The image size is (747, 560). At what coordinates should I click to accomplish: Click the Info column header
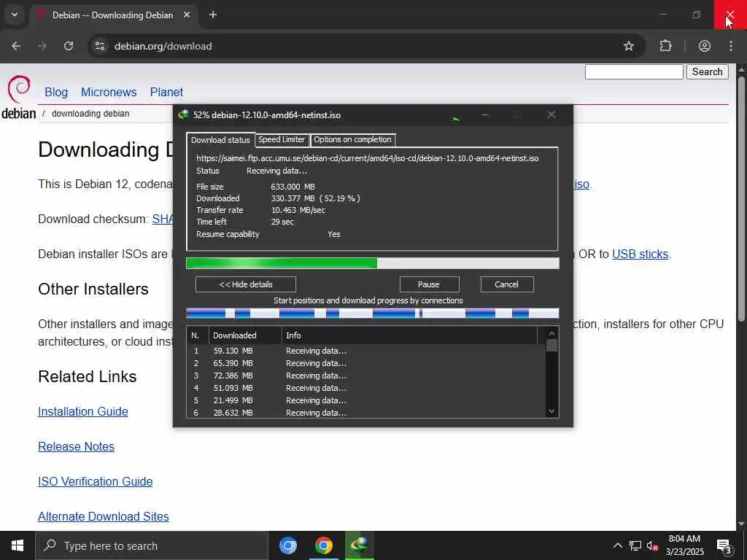point(410,335)
